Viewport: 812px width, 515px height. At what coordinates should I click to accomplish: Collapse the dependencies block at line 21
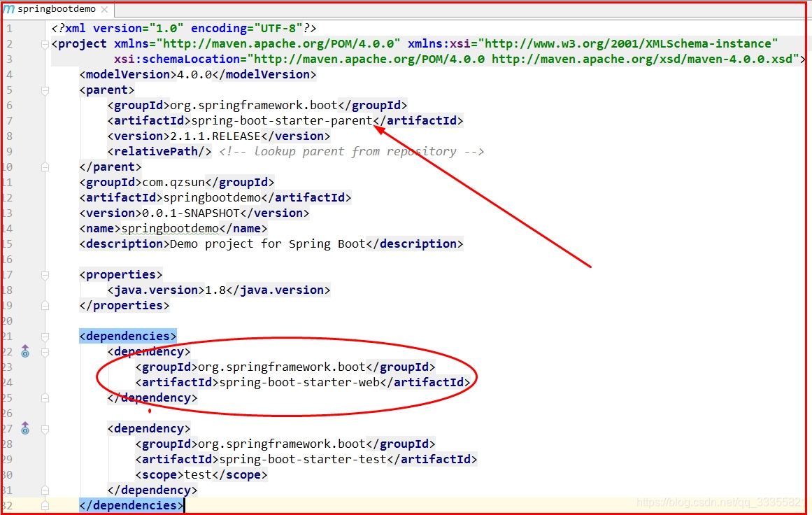click(45, 337)
